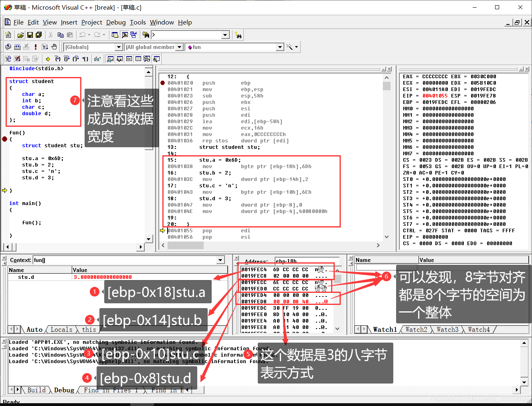532x406 pixels.
Task: Toggle the Disassembly view button
Action: coord(156,59)
